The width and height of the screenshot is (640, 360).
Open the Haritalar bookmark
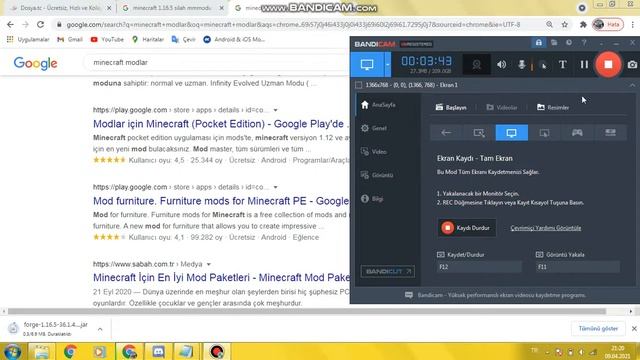click(148, 40)
